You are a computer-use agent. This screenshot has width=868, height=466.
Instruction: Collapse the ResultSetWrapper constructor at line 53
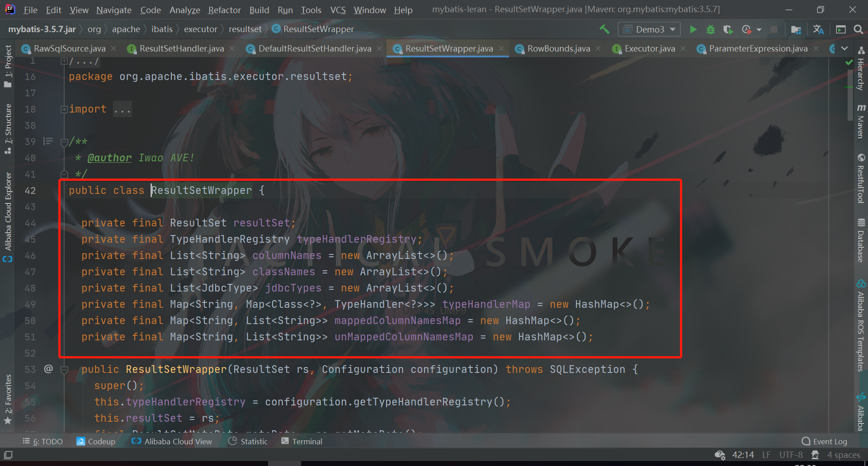coord(64,370)
